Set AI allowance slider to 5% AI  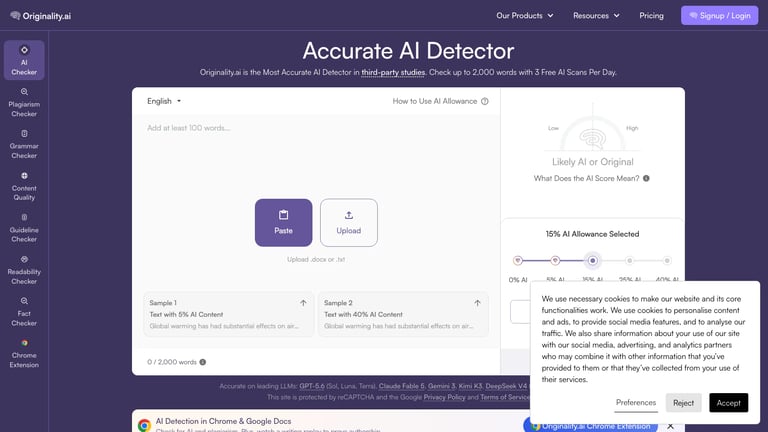[x=555, y=261]
